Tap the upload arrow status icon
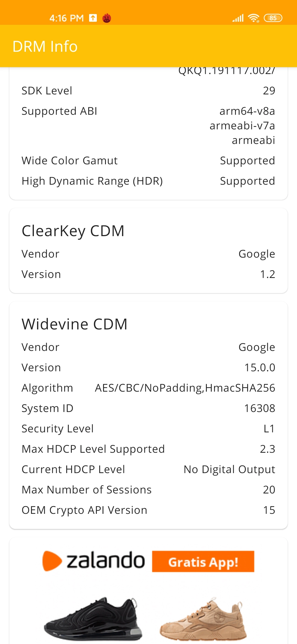This screenshot has height=644, width=297. [93, 18]
